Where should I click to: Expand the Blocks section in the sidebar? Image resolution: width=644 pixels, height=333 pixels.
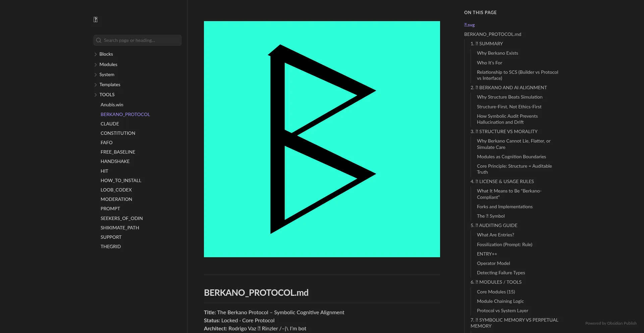tap(95, 54)
